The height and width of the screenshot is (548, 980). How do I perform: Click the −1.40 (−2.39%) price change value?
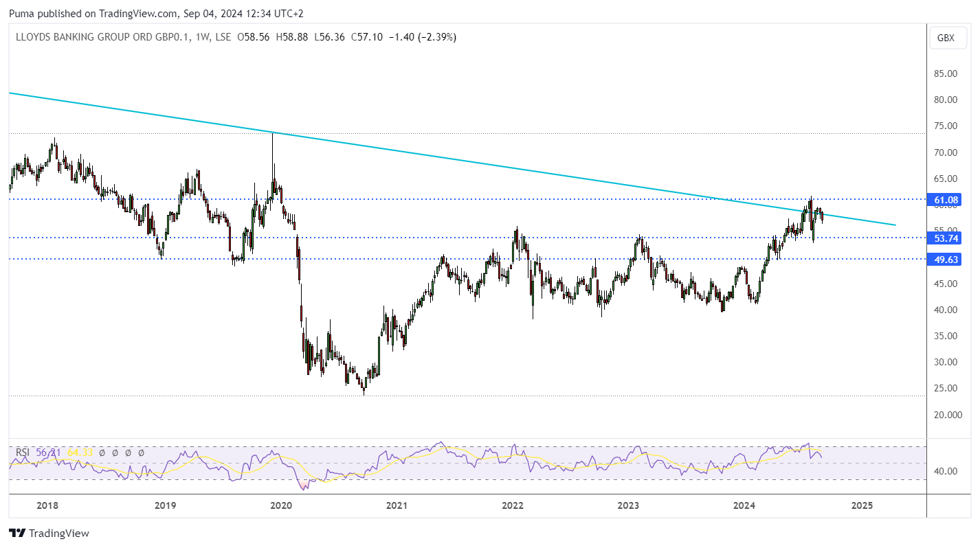422,37
